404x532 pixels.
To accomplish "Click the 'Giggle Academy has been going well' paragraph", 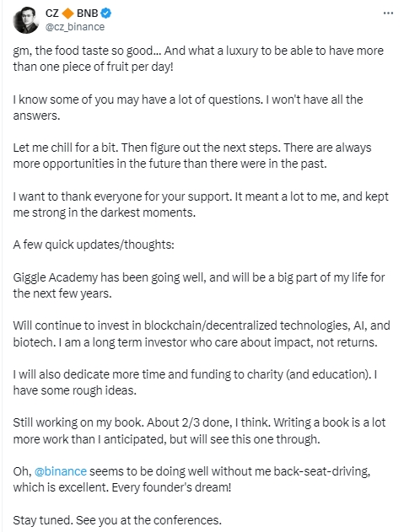I will 199,285.
